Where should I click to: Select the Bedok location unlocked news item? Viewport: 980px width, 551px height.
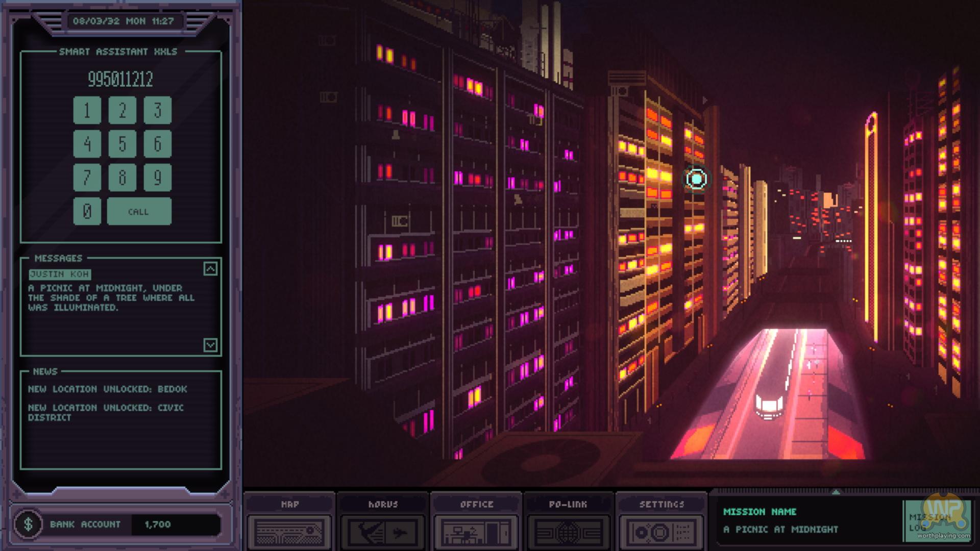coord(107,389)
